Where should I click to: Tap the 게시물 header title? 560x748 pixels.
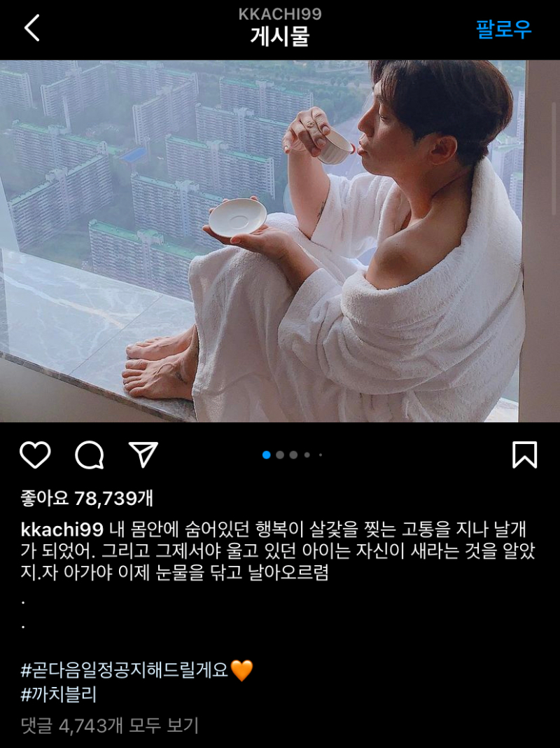coord(280,36)
